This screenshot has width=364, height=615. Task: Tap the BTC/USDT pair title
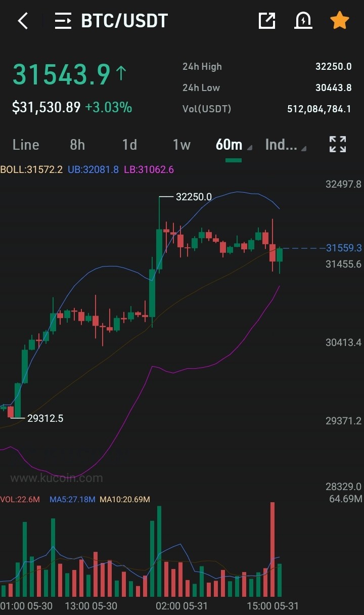pyautogui.click(x=124, y=21)
